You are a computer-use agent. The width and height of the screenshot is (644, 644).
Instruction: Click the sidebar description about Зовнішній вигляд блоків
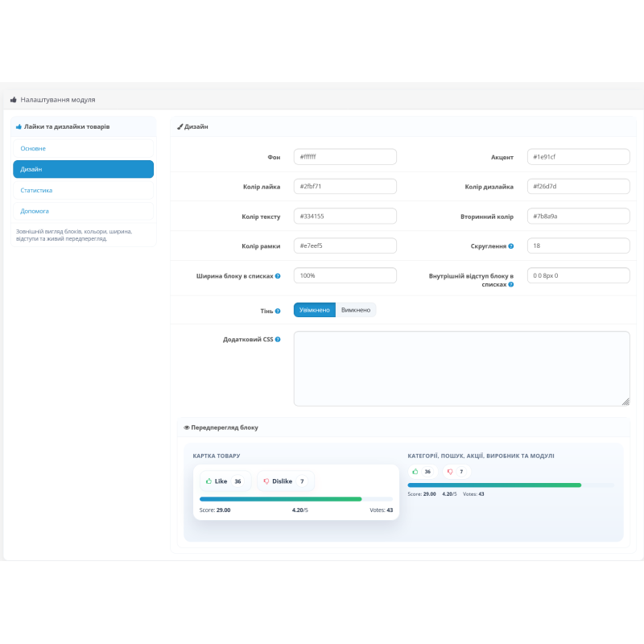coord(74,235)
